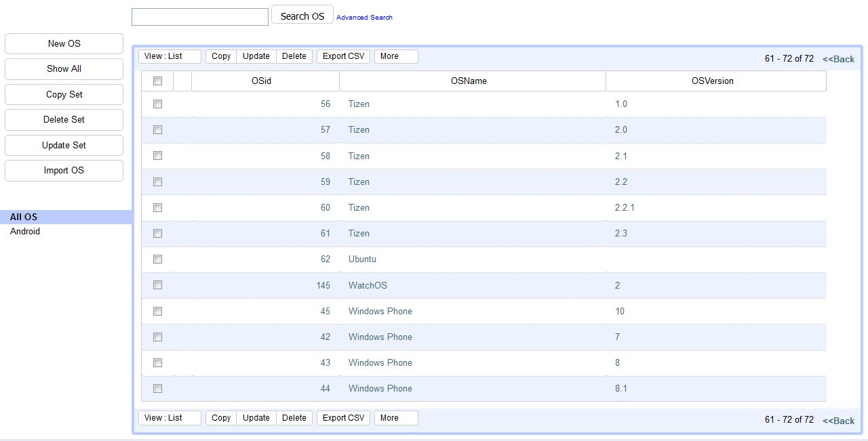Open the View: List dropdown in bottom toolbar

pos(170,418)
